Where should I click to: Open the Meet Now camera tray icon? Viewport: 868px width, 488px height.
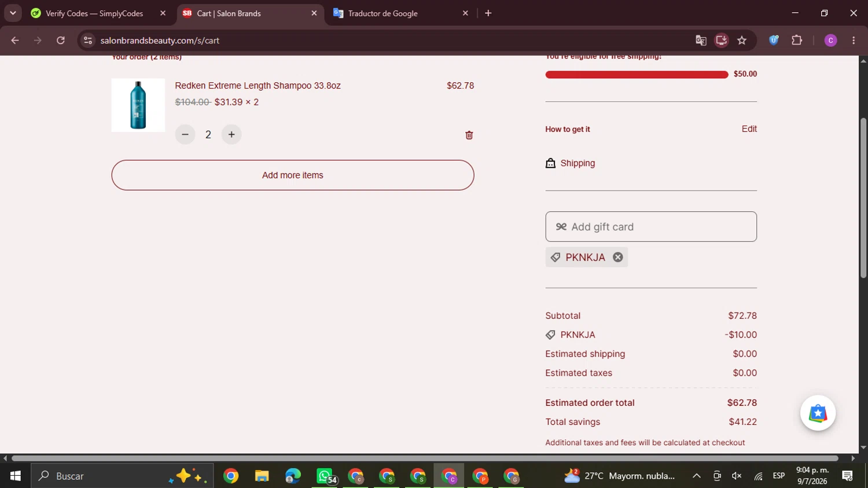click(x=717, y=476)
